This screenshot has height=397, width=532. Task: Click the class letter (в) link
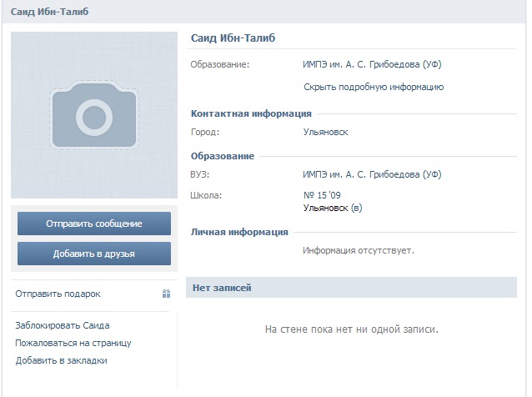pos(357,208)
